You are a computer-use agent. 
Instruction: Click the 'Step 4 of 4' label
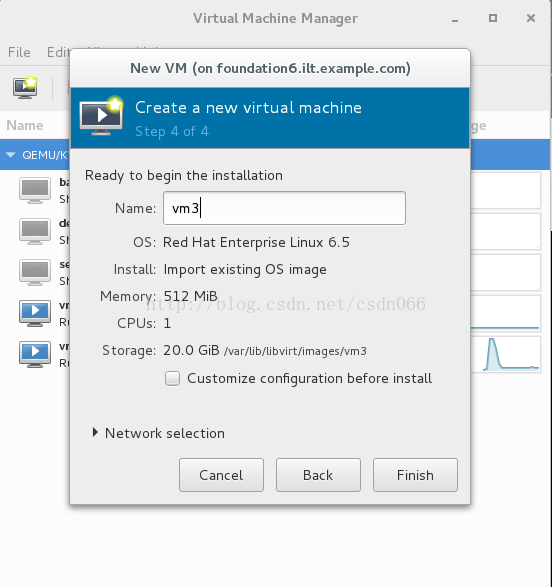pos(172,131)
